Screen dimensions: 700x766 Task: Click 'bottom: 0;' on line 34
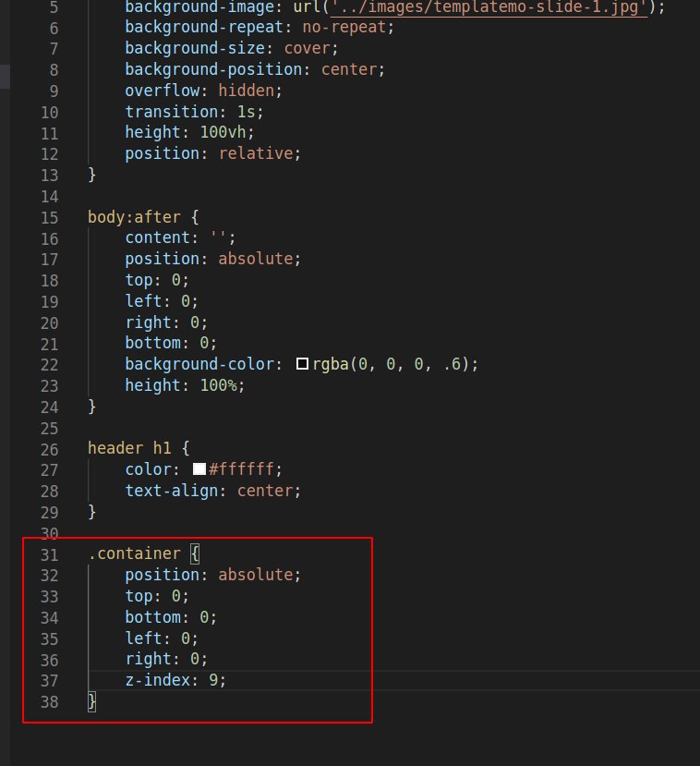coord(171,617)
